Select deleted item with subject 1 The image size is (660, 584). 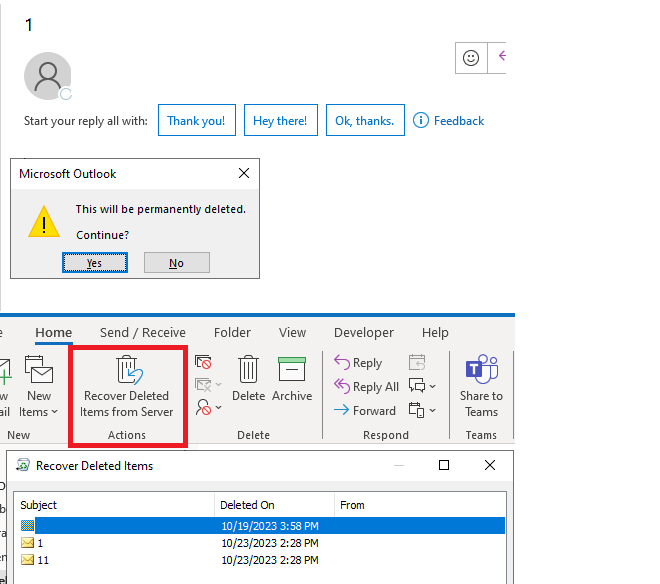pos(263,543)
